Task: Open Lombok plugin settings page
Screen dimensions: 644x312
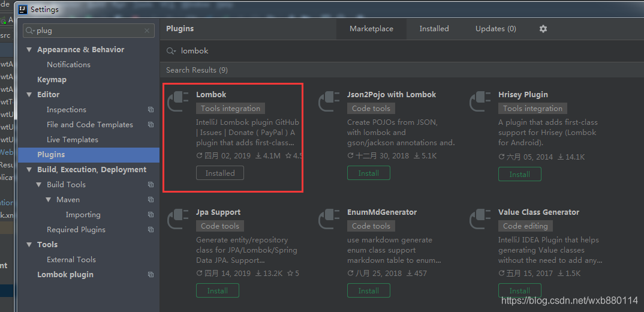Action: coord(65,275)
